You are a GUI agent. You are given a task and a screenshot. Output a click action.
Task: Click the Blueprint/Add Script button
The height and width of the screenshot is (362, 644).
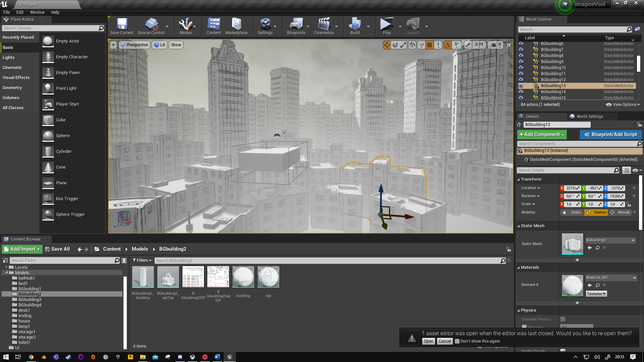(610, 134)
